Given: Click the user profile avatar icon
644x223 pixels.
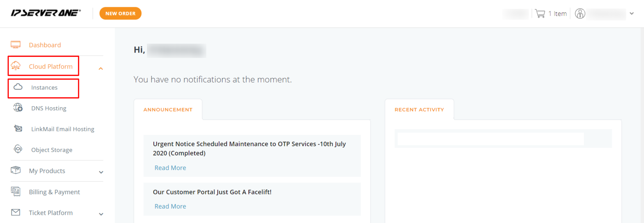Looking at the screenshot, I should (580, 14).
